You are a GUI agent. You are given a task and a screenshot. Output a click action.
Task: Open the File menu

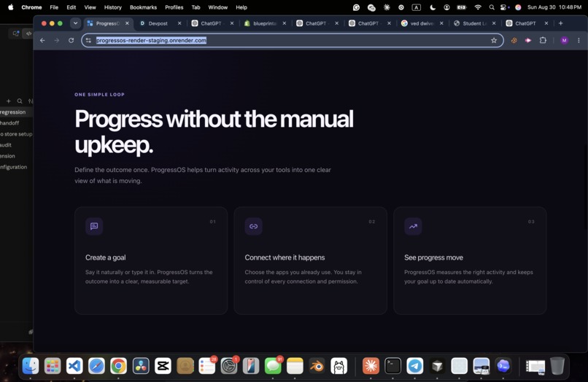click(54, 7)
